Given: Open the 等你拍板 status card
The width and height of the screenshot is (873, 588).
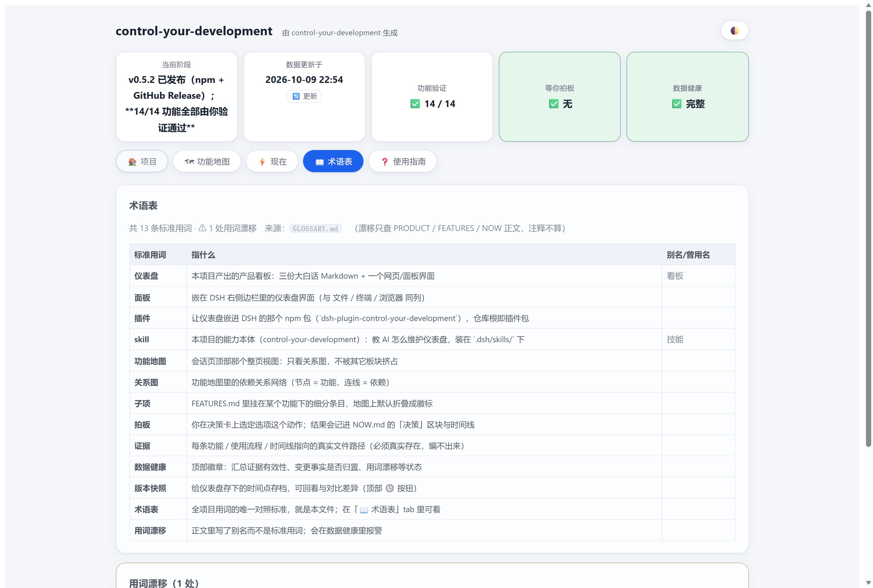Looking at the screenshot, I should coord(559,97).
